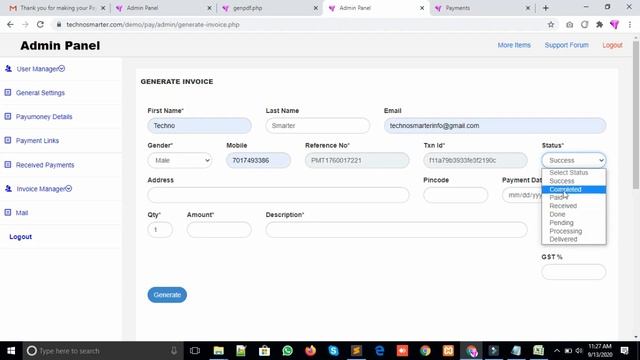This screenshot has width=640, height=360.
Task: Open the notification center icon
Action: (x=624, y=351)
